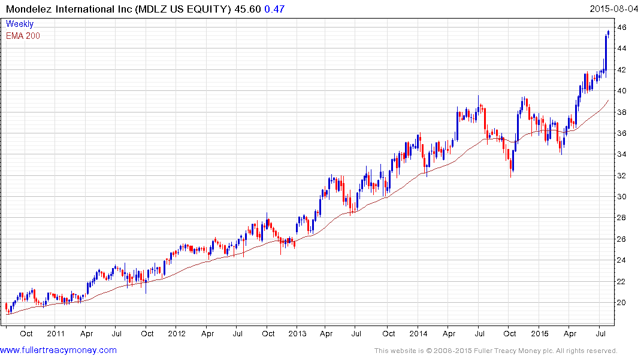Click the chart date 2015-08-04
The width and height of the screenshot is (644, 359).
[613, 9]
